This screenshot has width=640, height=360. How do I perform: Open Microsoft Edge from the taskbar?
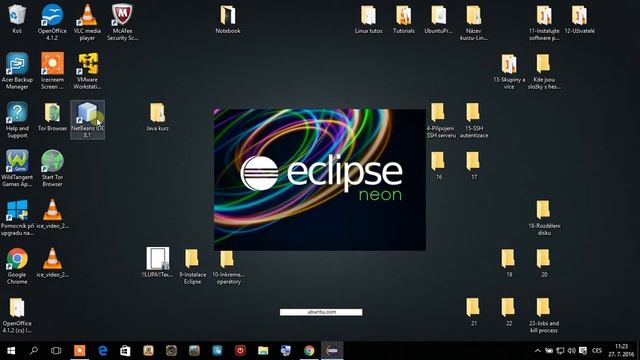102,351
